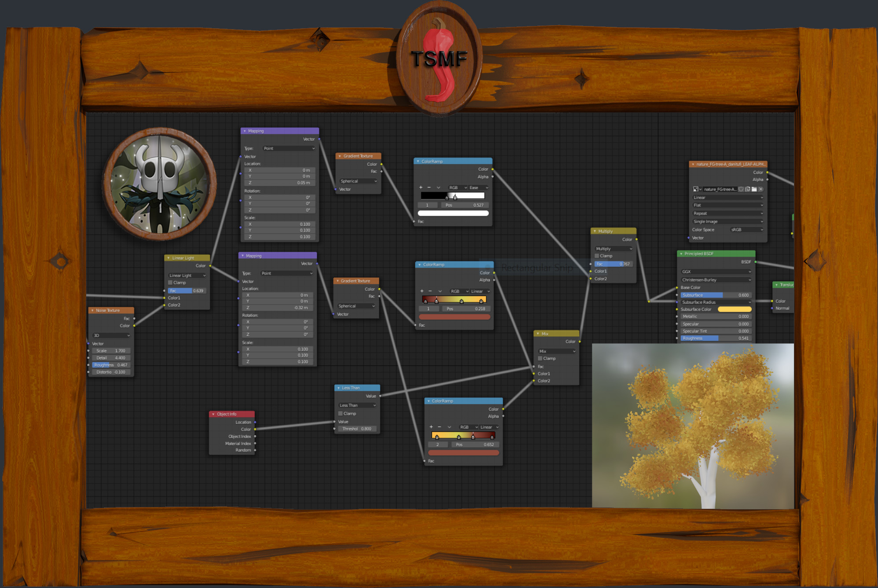This screenshot has height=588, width=878.
Task: Click TSMF chili pepper logo badge
Action: point(439,59)
